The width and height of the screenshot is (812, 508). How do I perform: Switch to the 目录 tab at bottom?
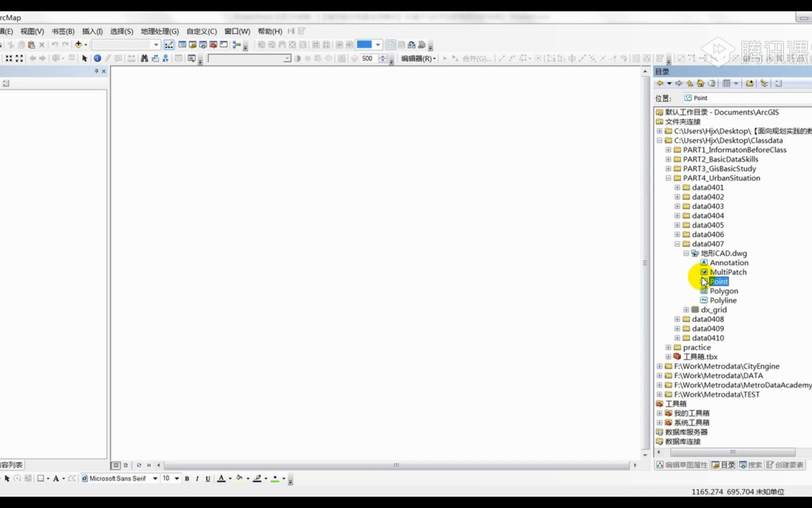(723, 465)
